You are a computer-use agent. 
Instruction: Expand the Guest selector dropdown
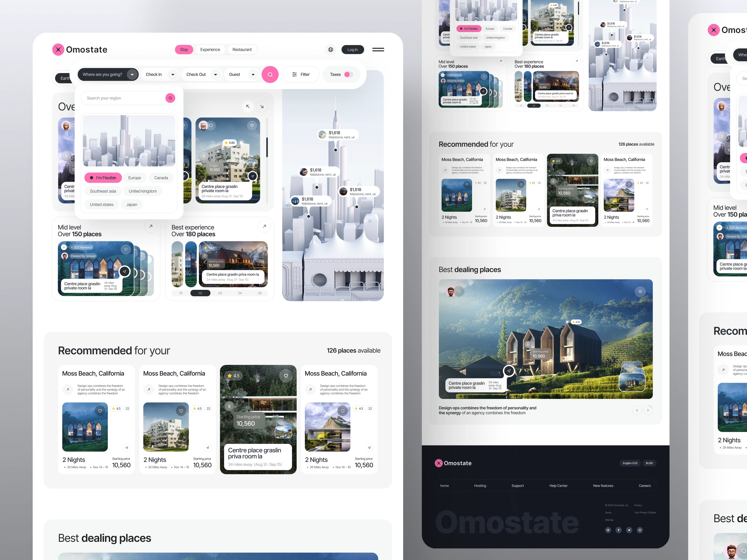pyautogui.click(x=253, y=74)
